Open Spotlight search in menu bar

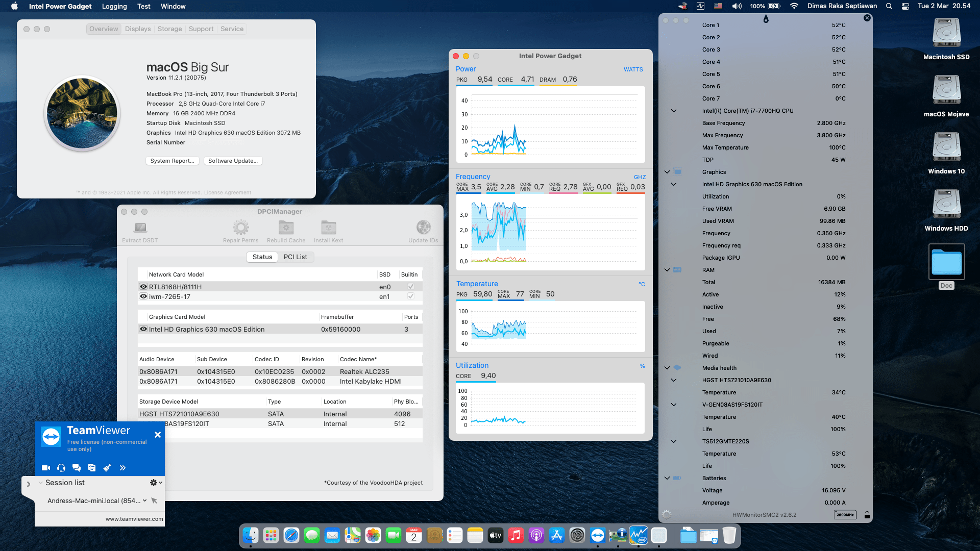coord(889,6)
